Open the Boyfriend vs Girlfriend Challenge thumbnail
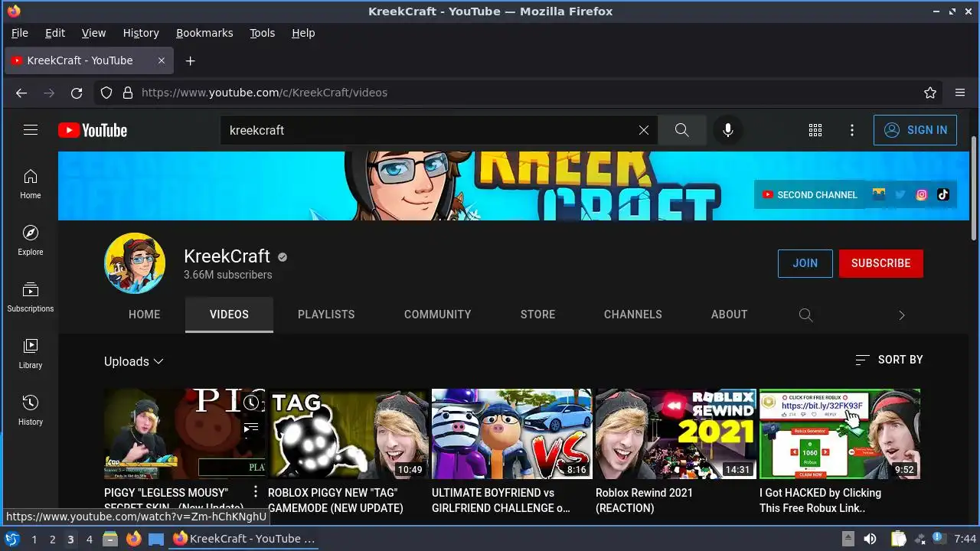The height and width of the screenshot is (551, 980). 512,434
